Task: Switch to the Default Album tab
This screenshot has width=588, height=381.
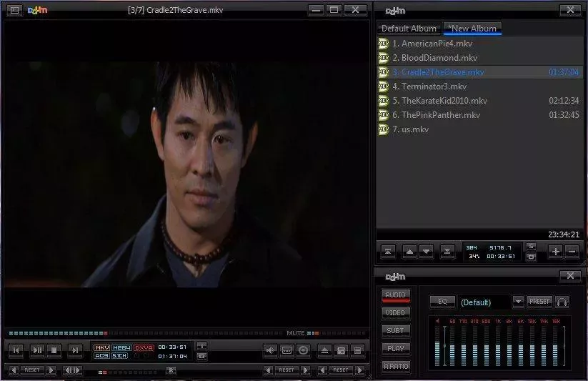Action: tap(409, 29)
